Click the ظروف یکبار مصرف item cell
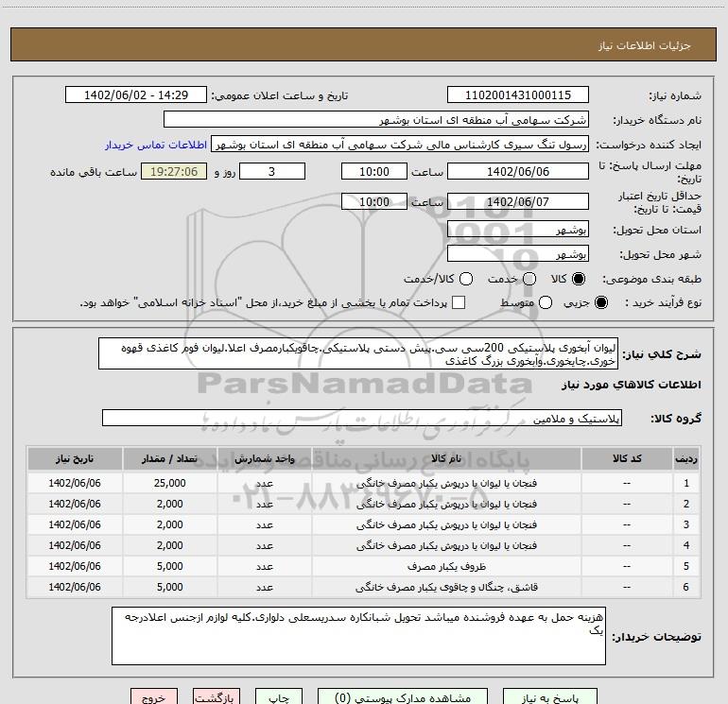 [x=446, y=567]
